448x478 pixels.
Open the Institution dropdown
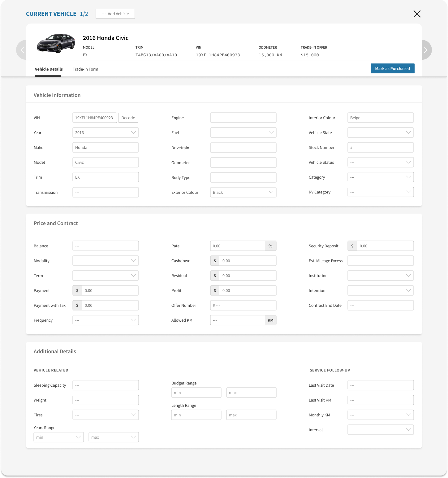click(380, 276)
